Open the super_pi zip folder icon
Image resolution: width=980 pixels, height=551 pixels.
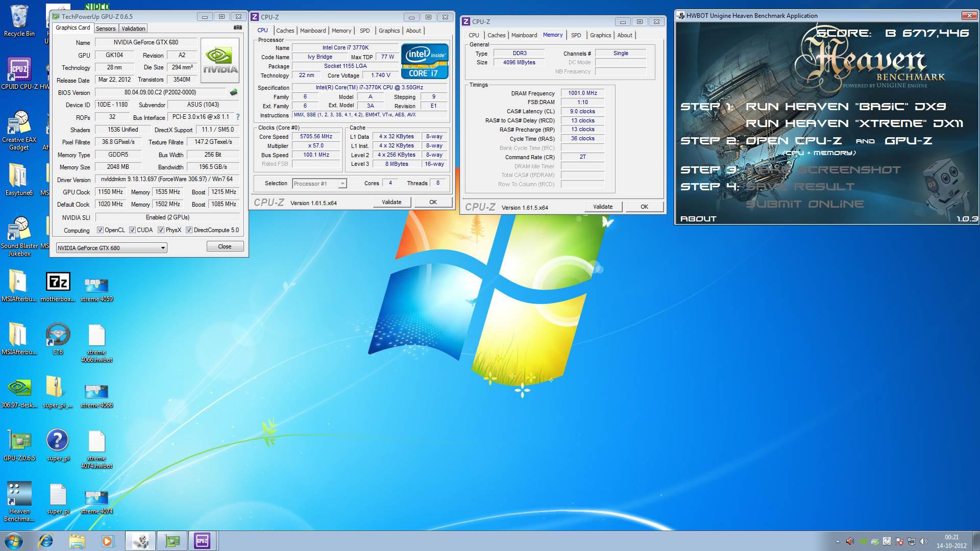pyautogui.click(x=58, y=393)
